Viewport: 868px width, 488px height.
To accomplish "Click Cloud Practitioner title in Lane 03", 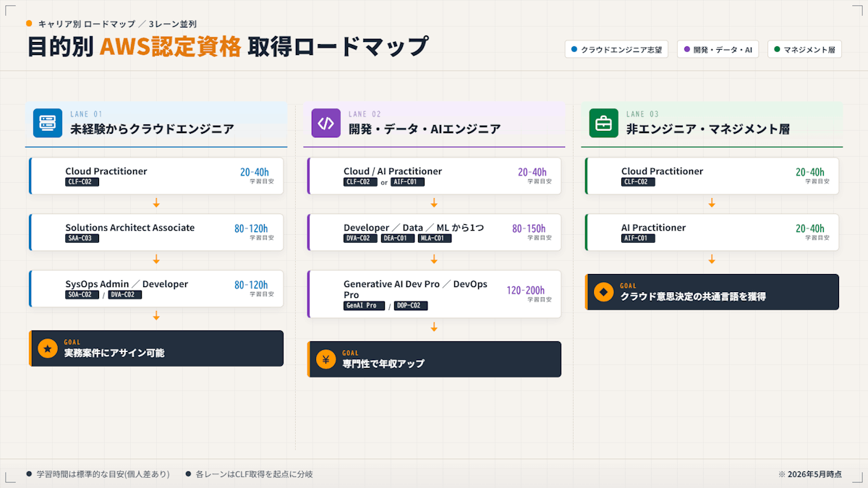I will coord(662,171).
